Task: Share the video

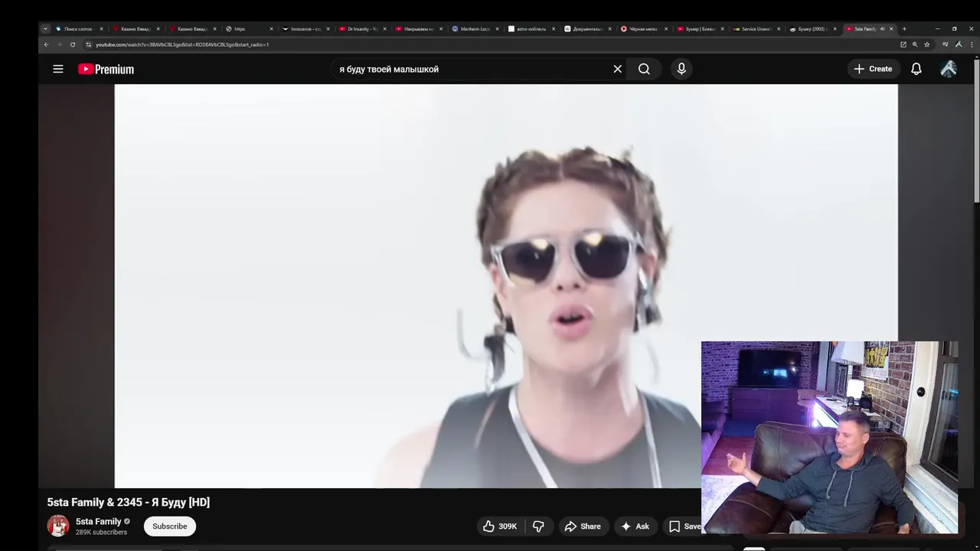Action: (x=583, y=527)
